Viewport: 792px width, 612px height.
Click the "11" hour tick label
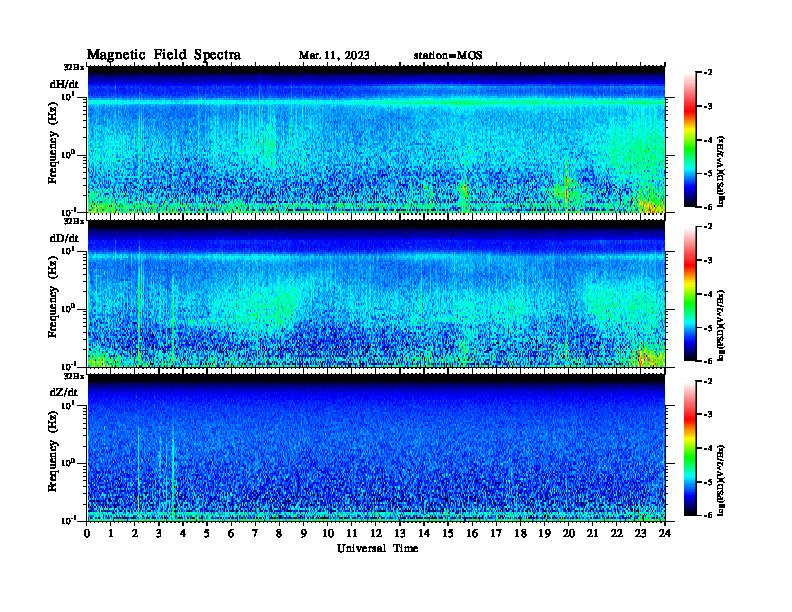(352, 534)
